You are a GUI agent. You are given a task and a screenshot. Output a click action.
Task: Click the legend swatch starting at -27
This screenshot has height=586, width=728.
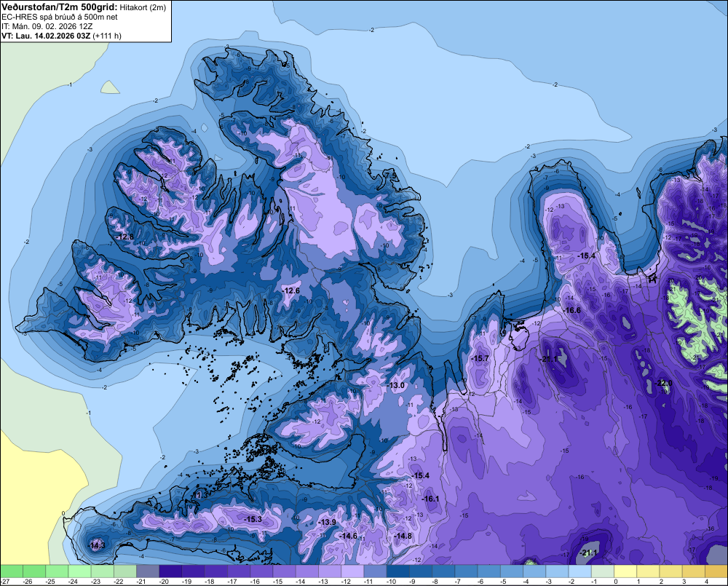(12, 571)
